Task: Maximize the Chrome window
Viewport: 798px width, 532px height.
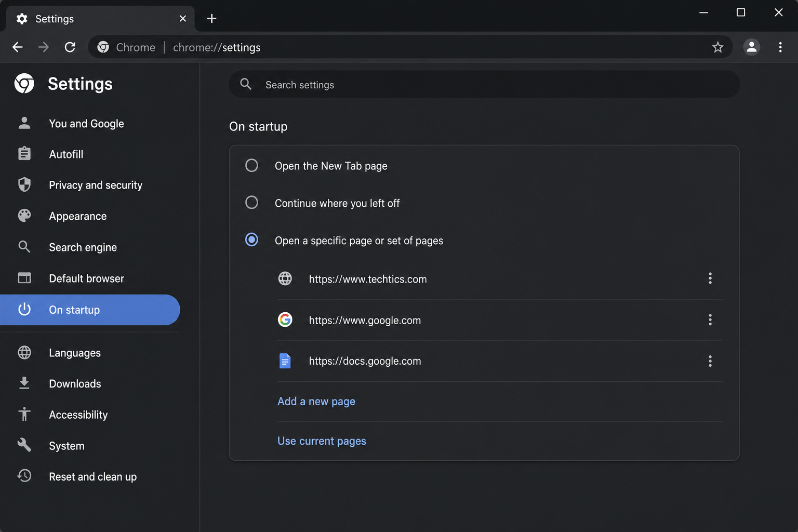Action: (x=741, y=12)
